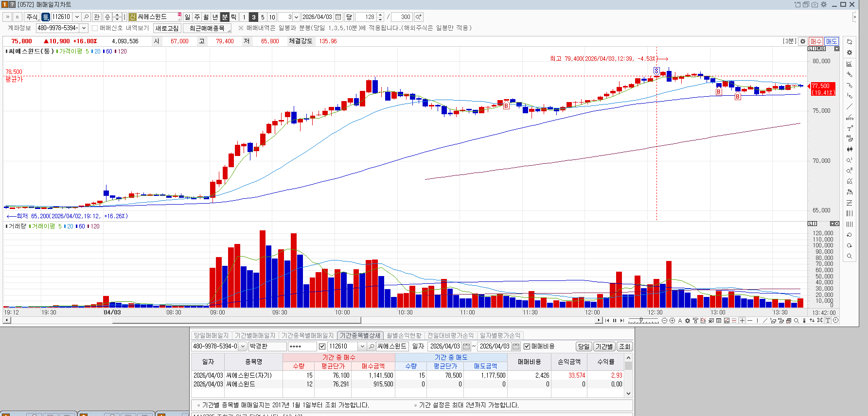Screen dimensions: 868x416
Task: Toggle the 매도 sell marker button
Action: point(832,41)
